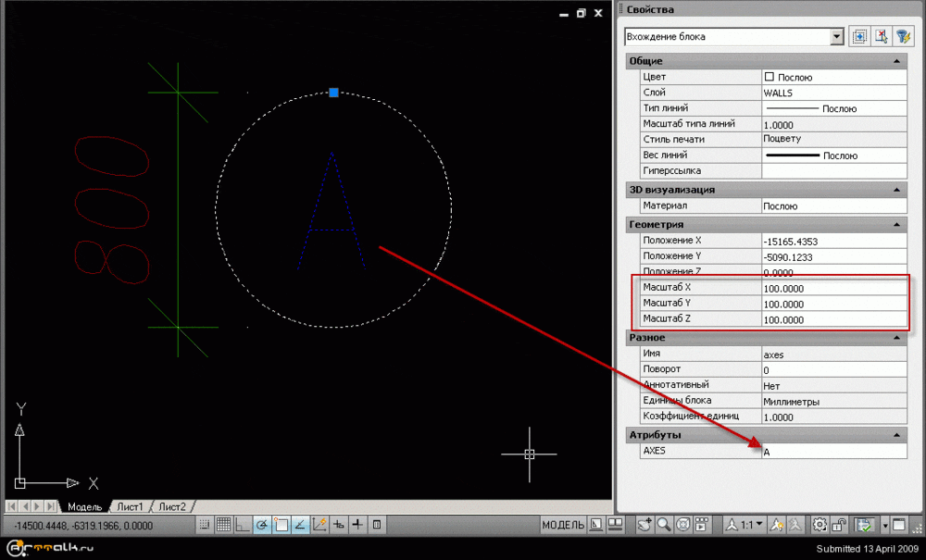Click the Select Objects icon in Properties
Screen dimensions: 926x560
[x=882, y=36]
